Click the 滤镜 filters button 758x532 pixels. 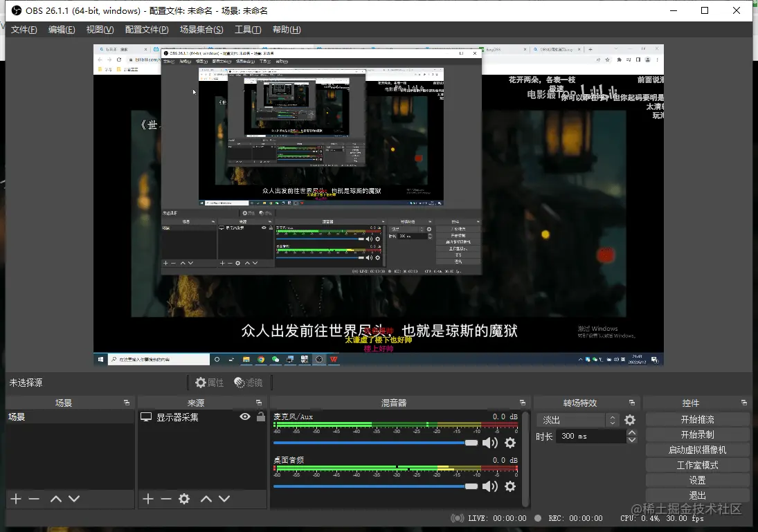tap(249, 383)
